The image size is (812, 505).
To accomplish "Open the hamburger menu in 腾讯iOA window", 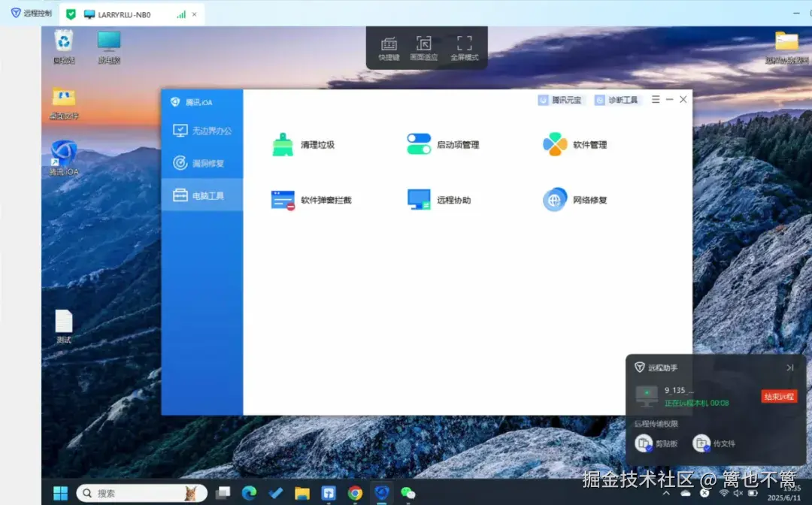I will click(655, 98).
